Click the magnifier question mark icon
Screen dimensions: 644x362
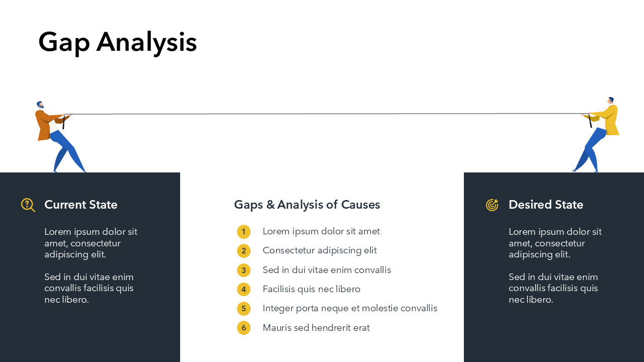28,205
